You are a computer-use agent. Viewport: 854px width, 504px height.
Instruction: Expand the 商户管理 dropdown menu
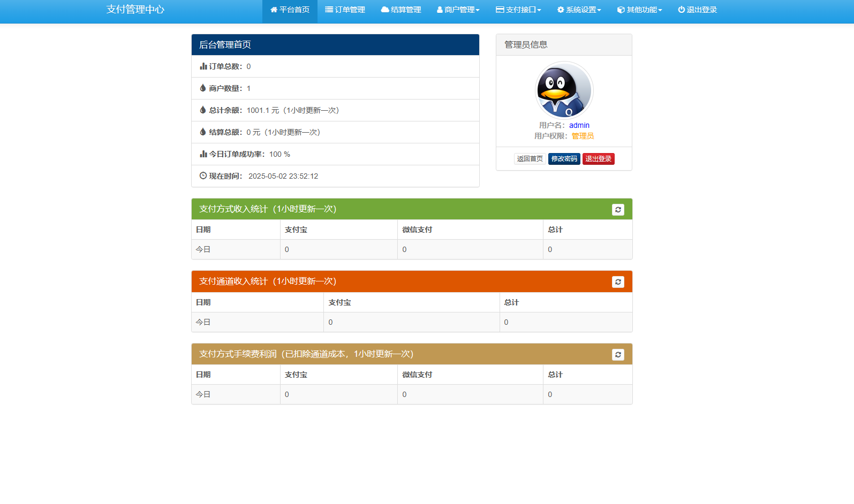coord(458,10)
